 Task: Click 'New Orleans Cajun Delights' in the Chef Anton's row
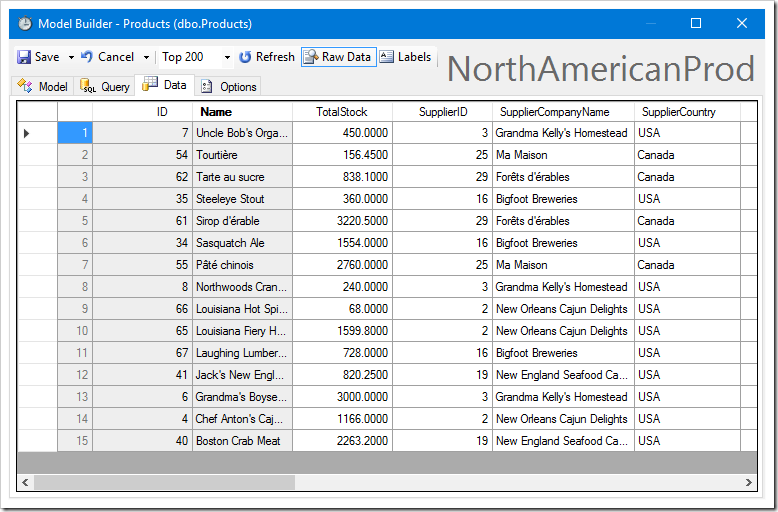point(562,419)
